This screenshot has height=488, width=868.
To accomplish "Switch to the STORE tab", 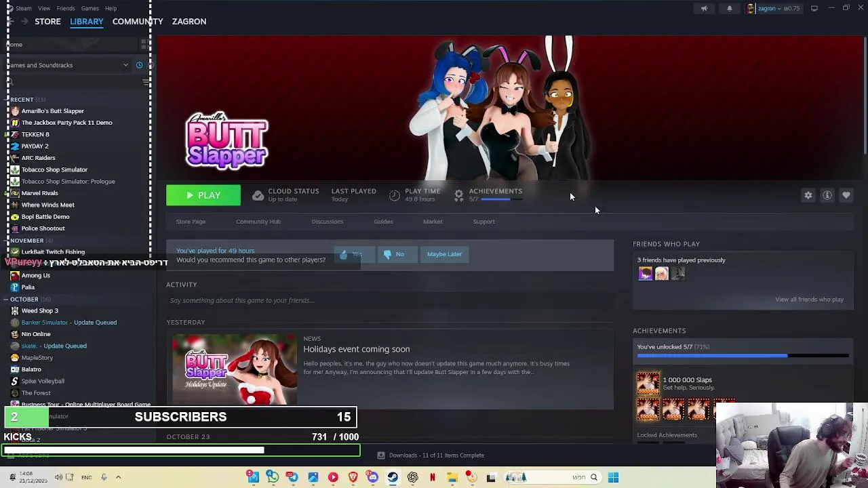I will tap(47, 22).
